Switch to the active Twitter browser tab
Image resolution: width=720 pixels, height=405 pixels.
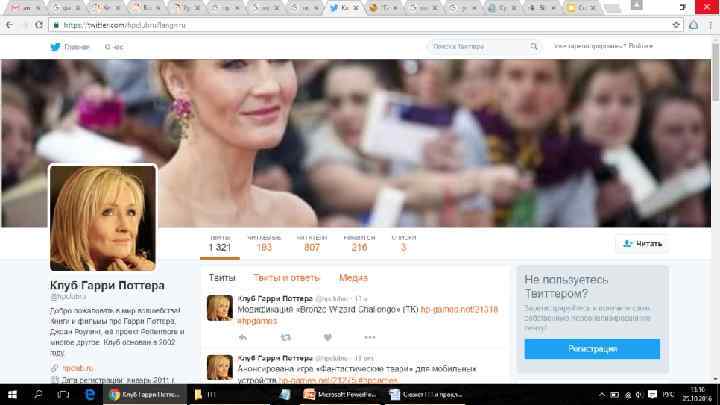343,8
